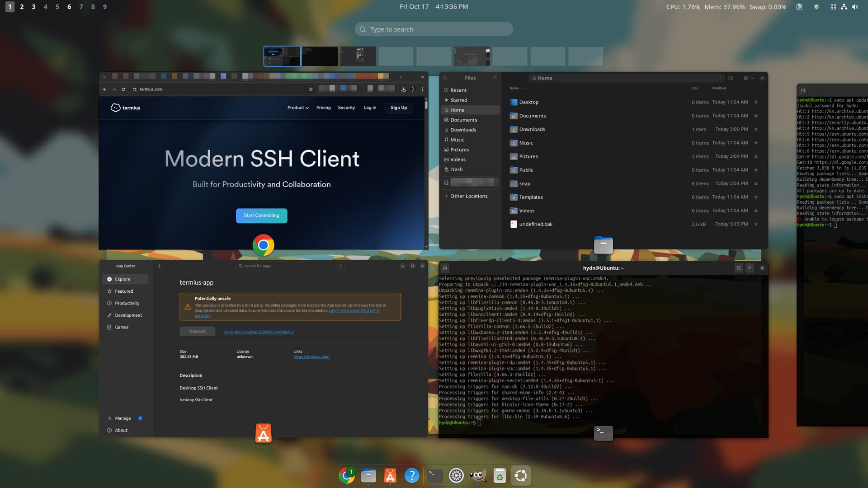Click the Start Connecting button

(x=261, y=216)
